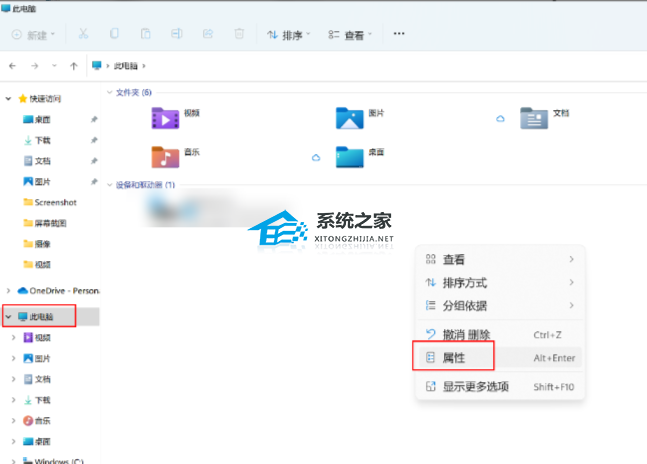Select Desktop (桌面) under This PC
Viewport: 647px width, 464px height.
[37, 441]
